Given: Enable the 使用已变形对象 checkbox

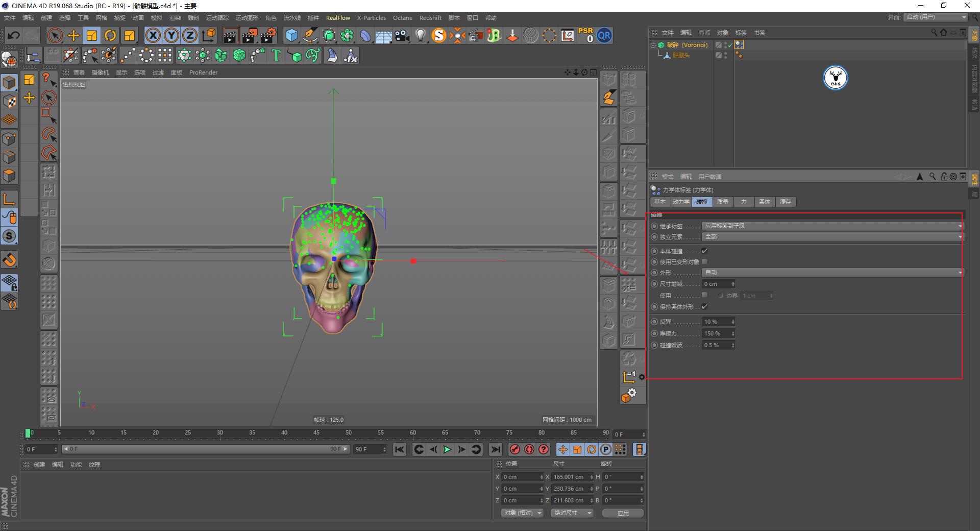Looking at the screenshot, I should [x=704, y=261].
